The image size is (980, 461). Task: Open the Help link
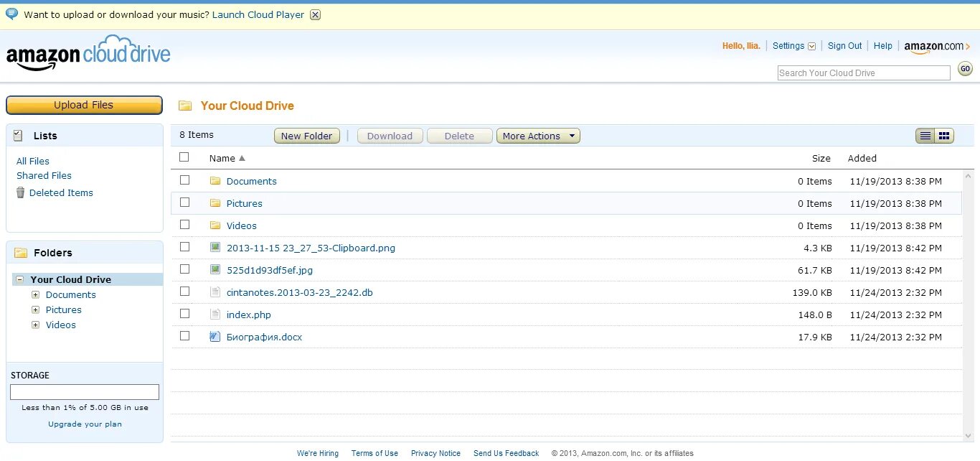[883, 46]
